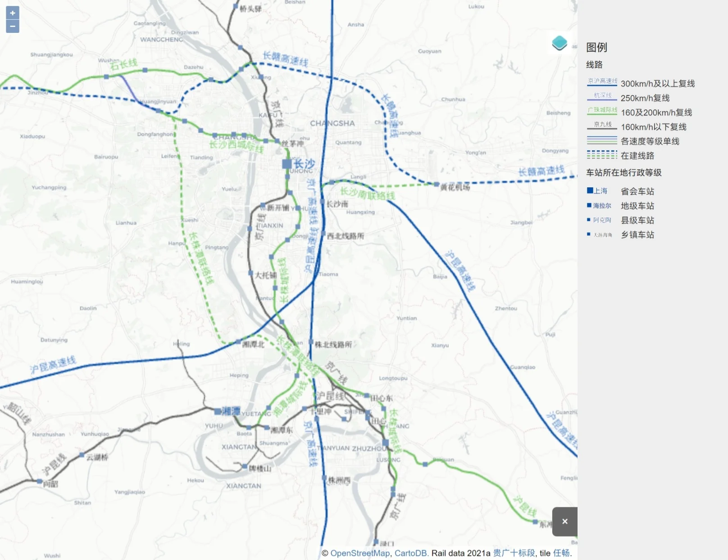Image resolution: width=728 pixels, height=560 pixels.
Task: Open the 任畅 tile author link
Action: (561, 553)
